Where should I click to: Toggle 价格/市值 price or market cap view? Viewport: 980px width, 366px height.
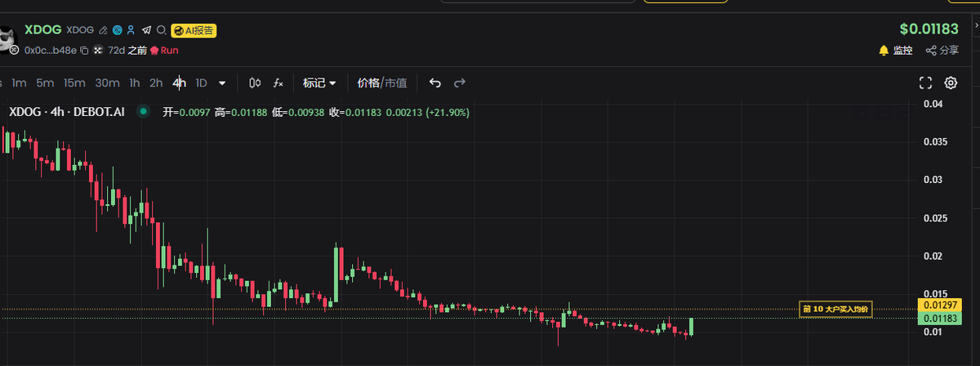382,83
